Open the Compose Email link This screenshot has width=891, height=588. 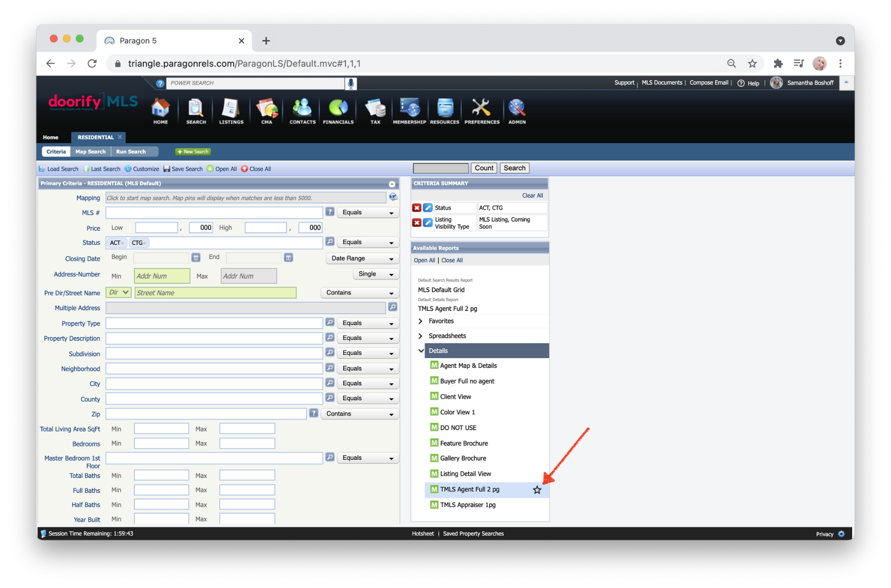709,83
